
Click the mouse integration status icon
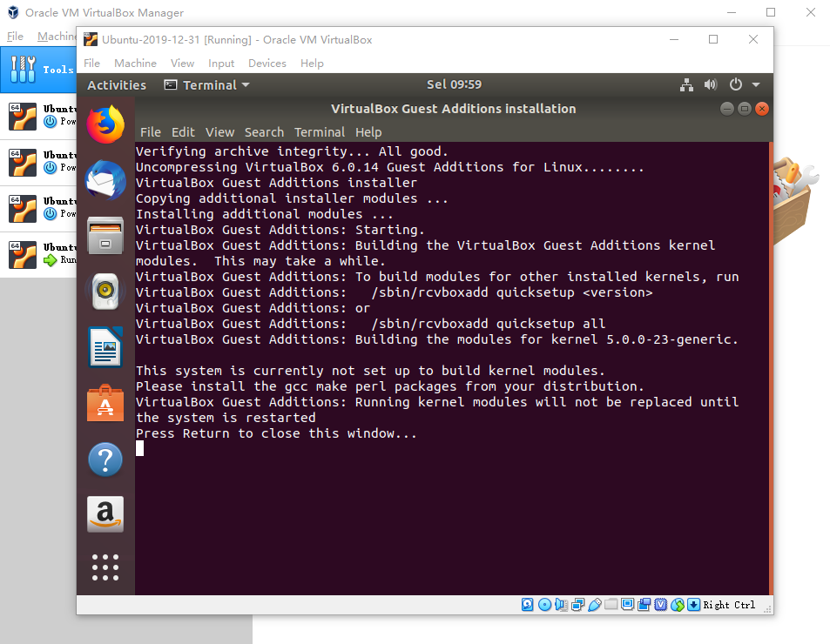click(x=678, y=605)
